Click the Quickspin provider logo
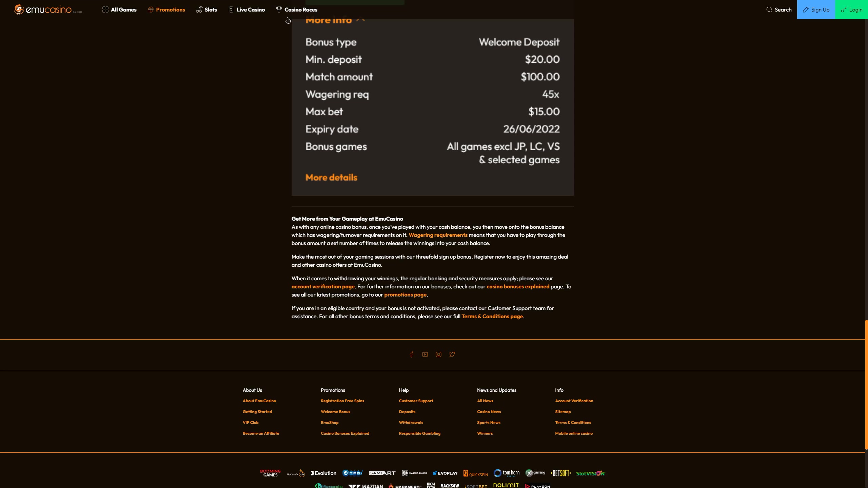This screenshot has height=488, width=868. click(x=476, y=473)
